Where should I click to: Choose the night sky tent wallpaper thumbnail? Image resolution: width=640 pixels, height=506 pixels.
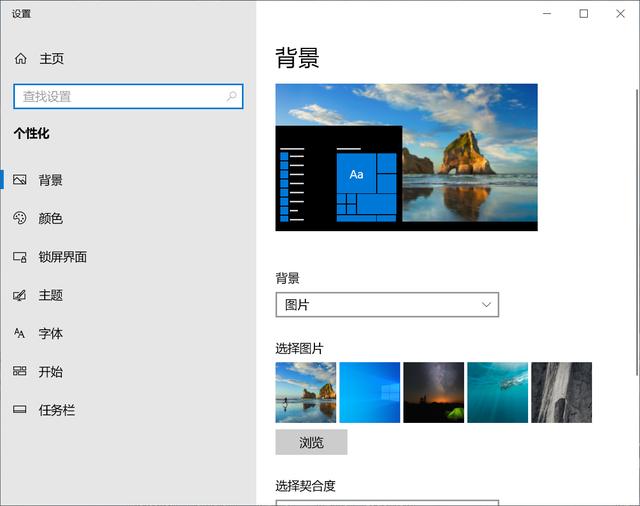(433, 392)
